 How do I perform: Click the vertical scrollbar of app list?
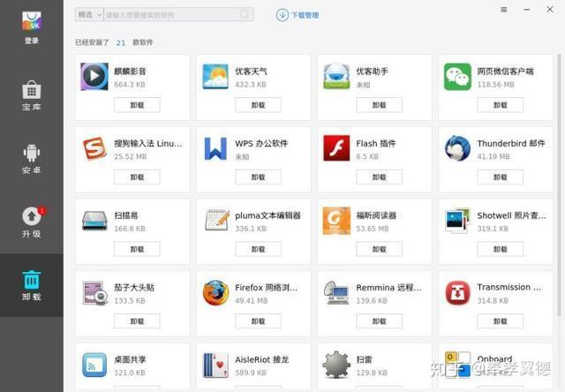(559, 185)
